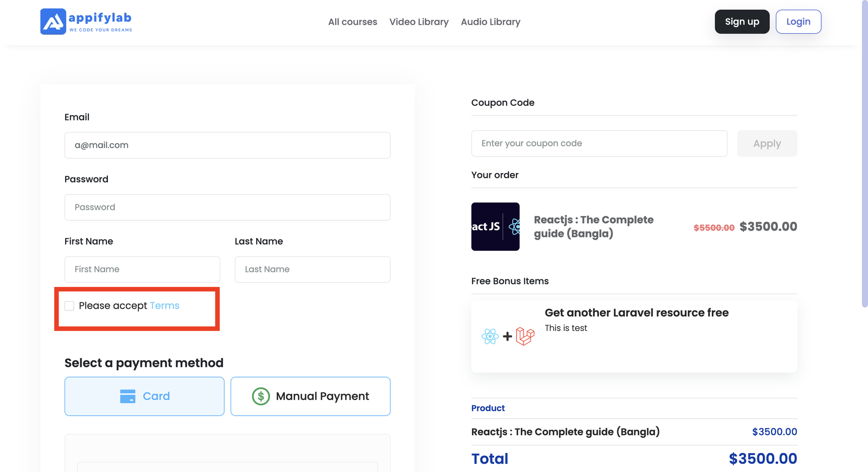Click the React atom icon in bonus item

pyautogui.click(x=490, y=336)
